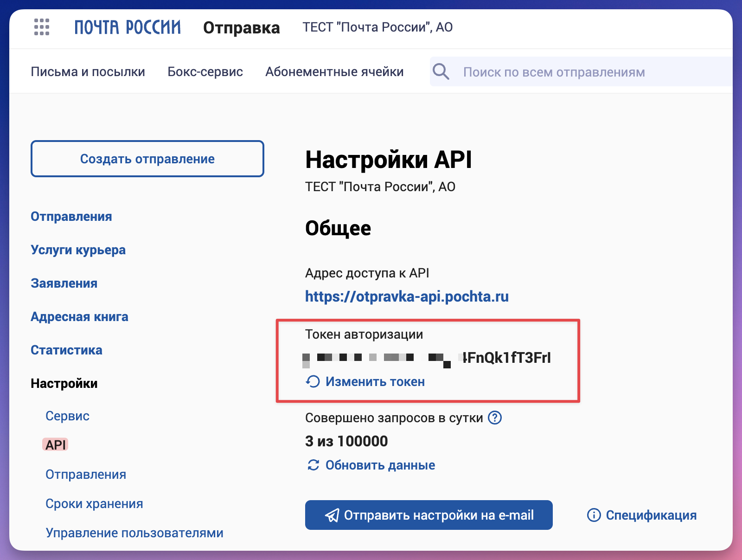This screenshot has height=560, width=742.
Task: Click the Почта России logo
Action: tap(128, 27)
